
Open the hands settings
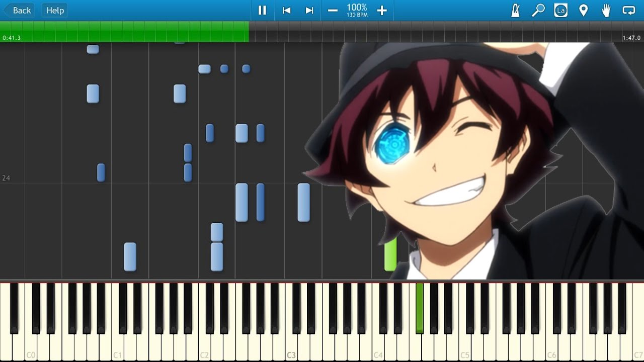[x=606, y=11]
